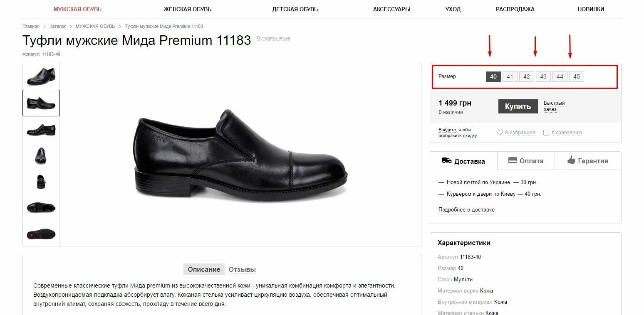Screen dimensions: 644x315
Task: Choose size 43
Action: pos(543,76)
